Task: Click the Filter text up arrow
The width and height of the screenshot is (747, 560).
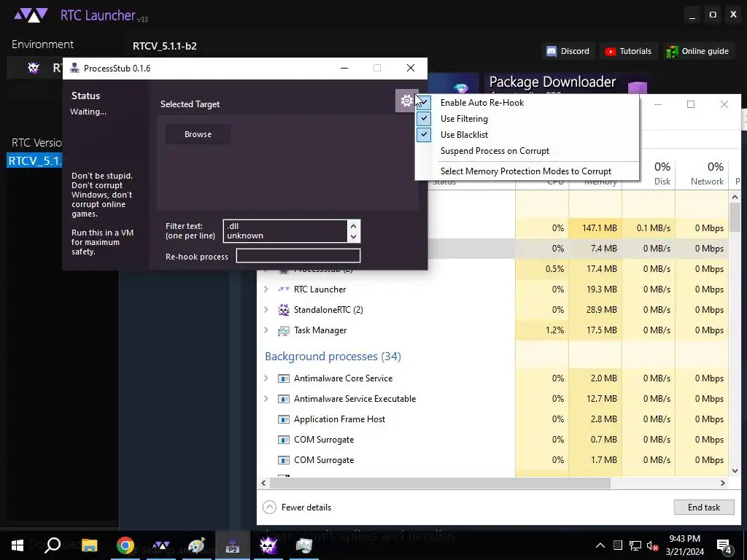Action: click(x=354, y=226)
